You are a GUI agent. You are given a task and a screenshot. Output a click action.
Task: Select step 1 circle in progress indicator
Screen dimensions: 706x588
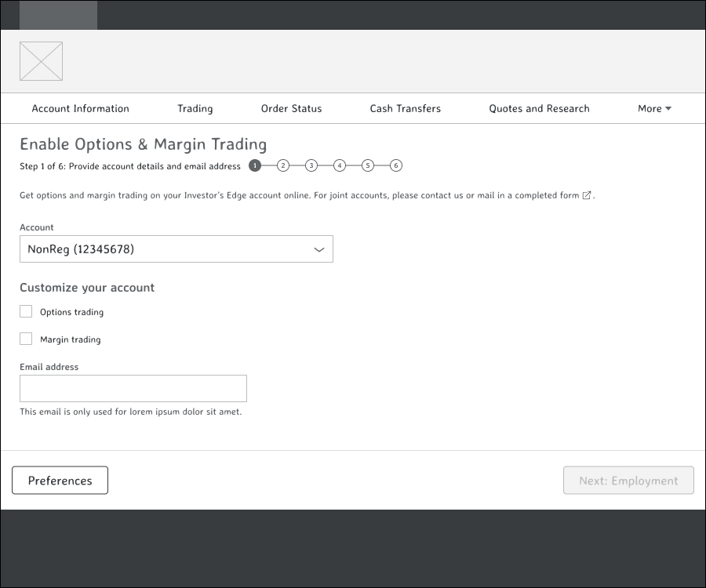coord(255,165)
